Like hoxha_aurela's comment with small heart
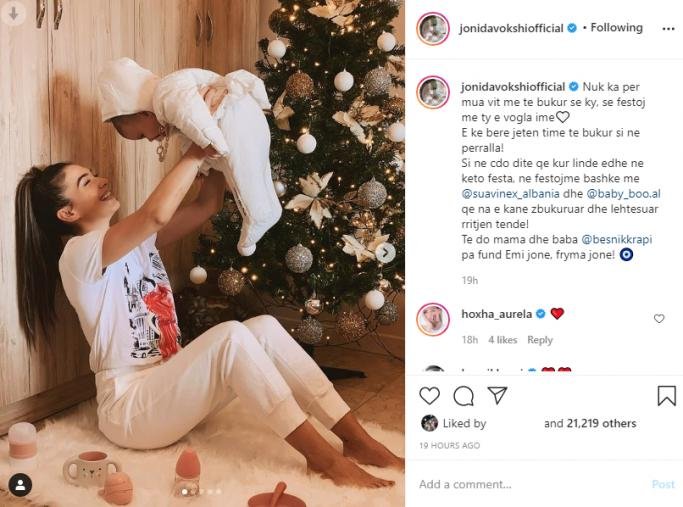 pyautogui.click(x=659, y=319)
